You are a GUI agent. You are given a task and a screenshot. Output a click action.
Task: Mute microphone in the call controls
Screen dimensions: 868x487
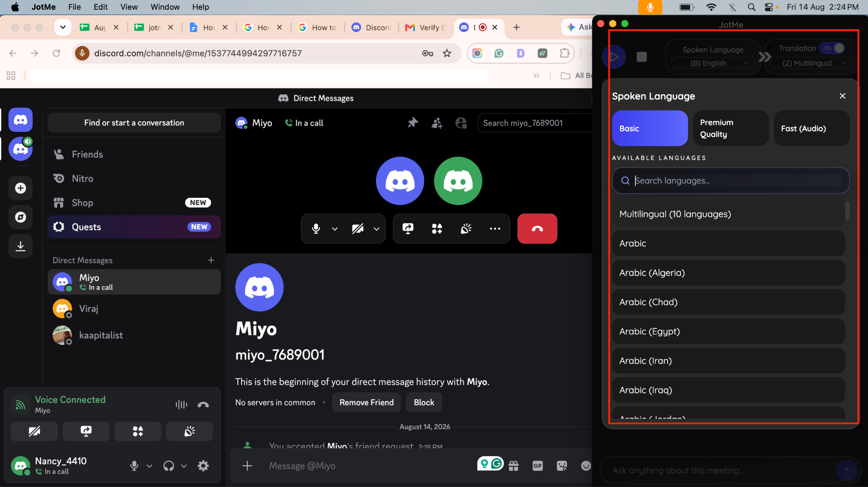[x=316, y=229]
